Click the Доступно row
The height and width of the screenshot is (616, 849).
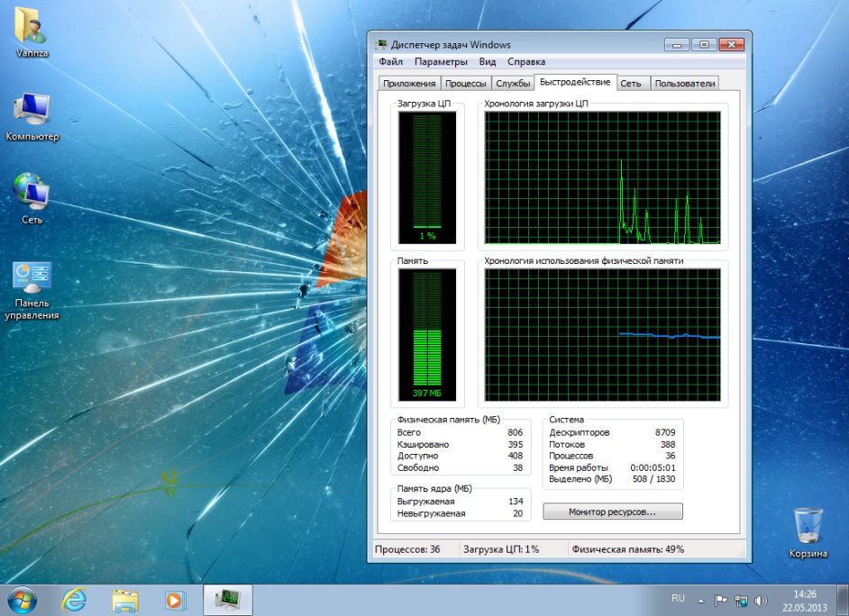(x=460, y=456)
